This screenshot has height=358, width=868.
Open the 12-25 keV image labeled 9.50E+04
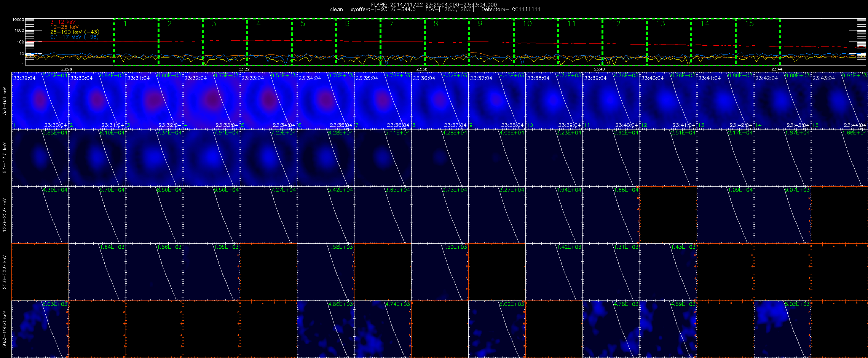[211, 215]
